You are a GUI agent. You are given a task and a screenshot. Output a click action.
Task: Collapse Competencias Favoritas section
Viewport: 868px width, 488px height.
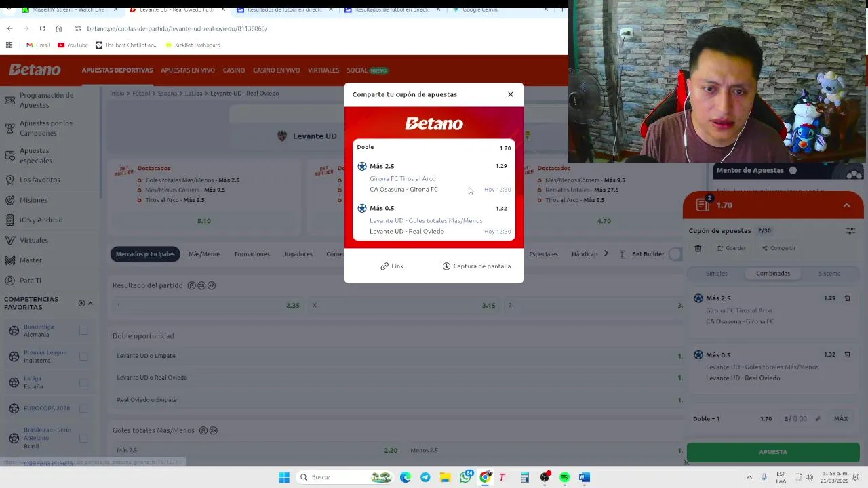point(90,303)
